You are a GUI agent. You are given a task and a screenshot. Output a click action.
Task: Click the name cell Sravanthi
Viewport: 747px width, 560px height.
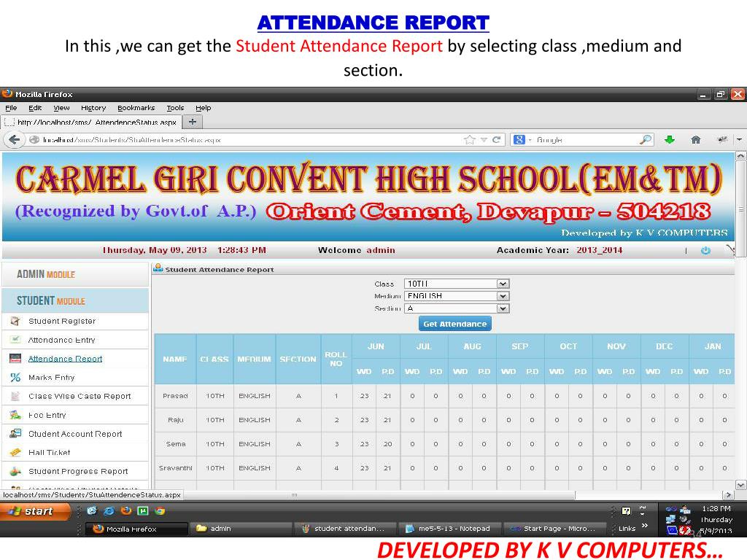pyautogui.click(x=175, y=468)
